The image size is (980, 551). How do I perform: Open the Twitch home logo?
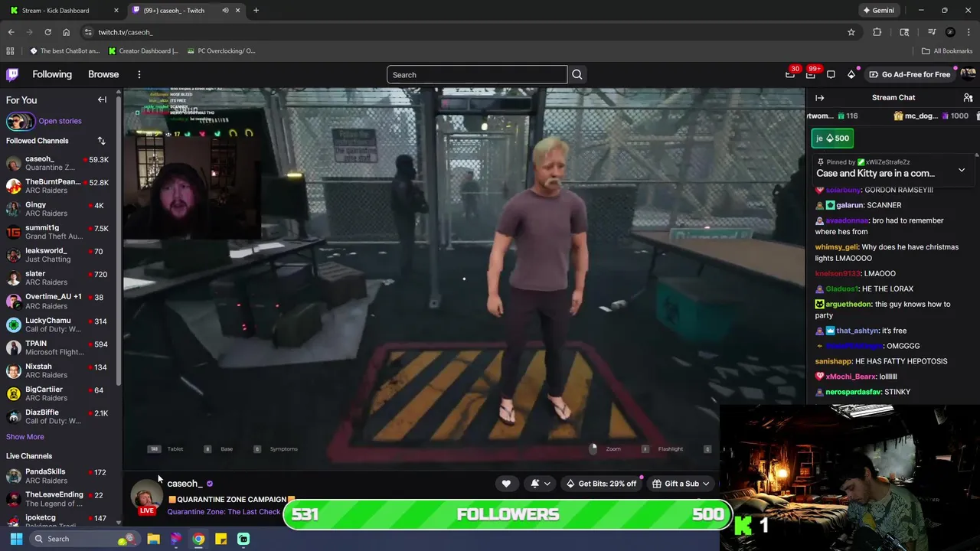point(12,74)
